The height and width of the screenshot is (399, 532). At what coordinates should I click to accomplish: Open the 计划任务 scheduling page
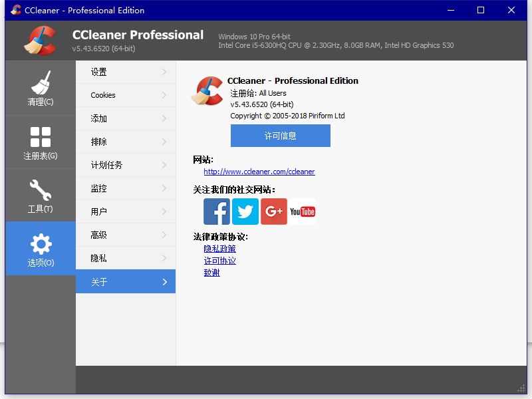[126, 165]
